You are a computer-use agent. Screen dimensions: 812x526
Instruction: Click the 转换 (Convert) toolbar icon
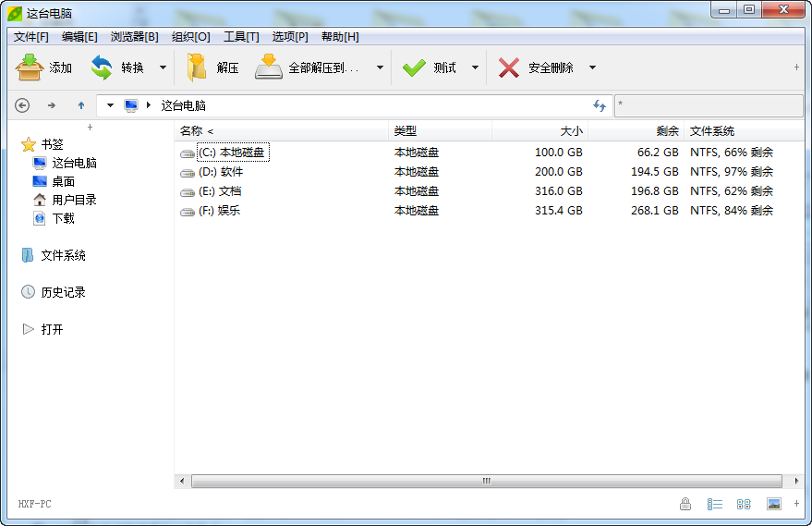102,67
